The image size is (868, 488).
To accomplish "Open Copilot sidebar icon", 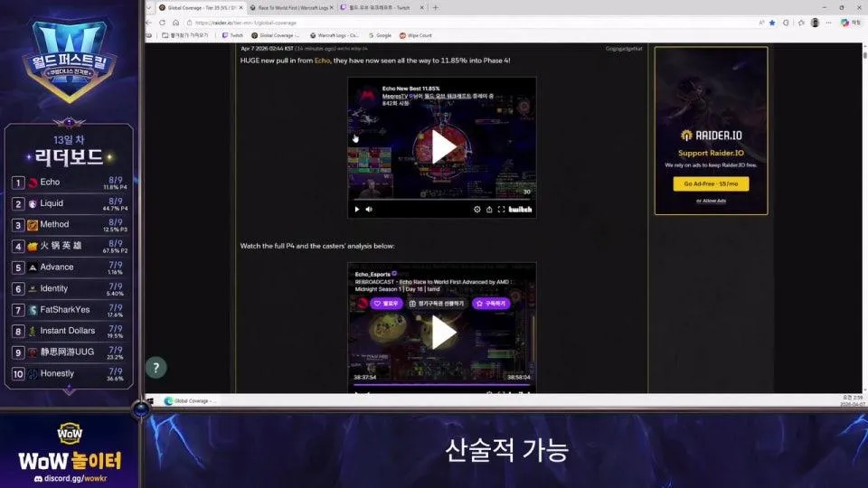I will pyautogui.click(x=844, y=23).
